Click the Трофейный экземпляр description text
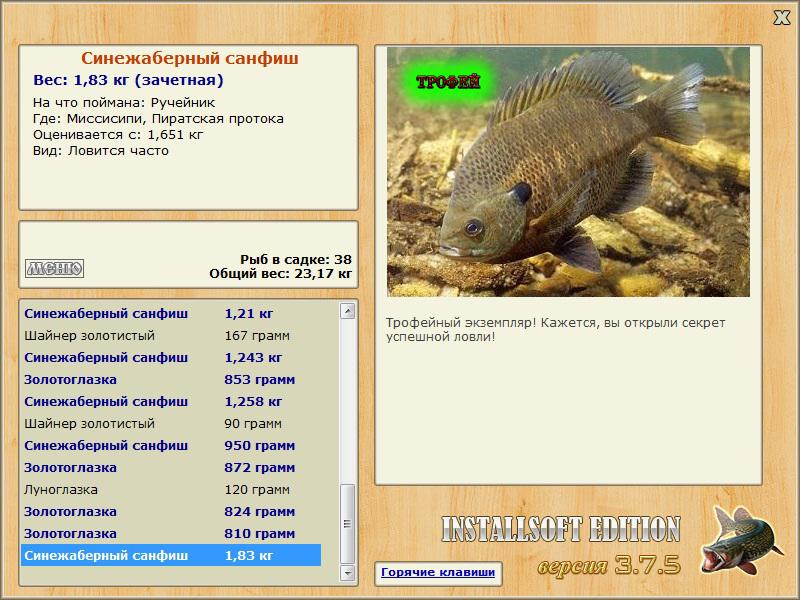Screen dimensions: 800x600 [555, 330]
